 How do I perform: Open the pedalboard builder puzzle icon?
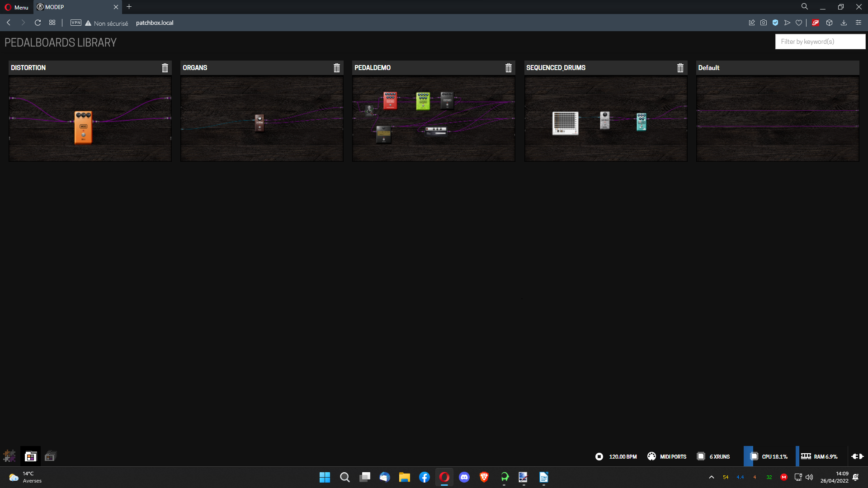pos(9,456)
